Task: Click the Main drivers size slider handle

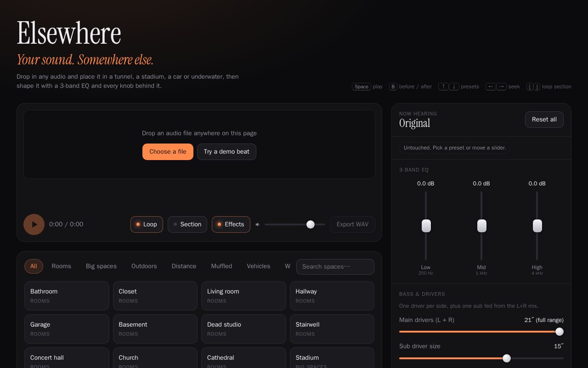Action: [560, 332]
